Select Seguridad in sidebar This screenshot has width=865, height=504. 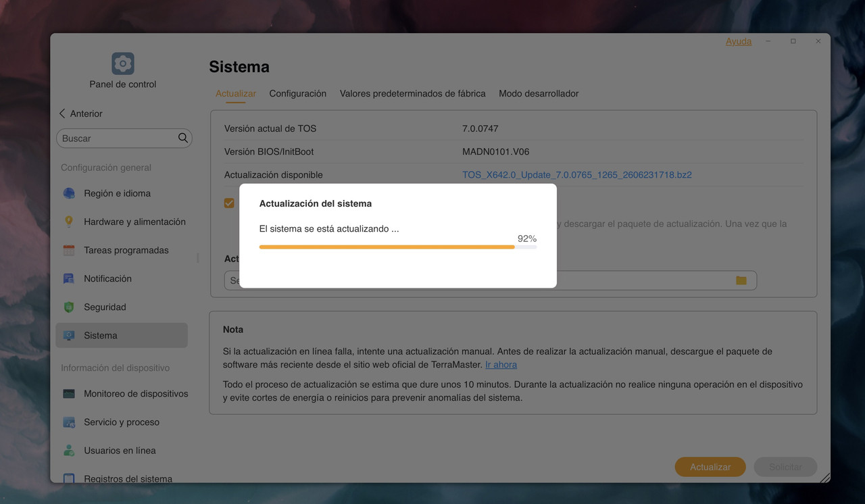122,307
